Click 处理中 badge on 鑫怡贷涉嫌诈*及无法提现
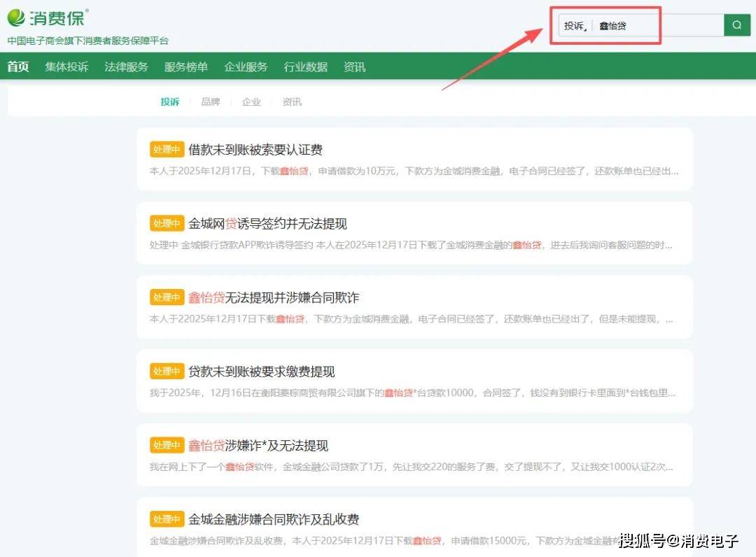This screenshot has width=756, height=557. point(167,446)
